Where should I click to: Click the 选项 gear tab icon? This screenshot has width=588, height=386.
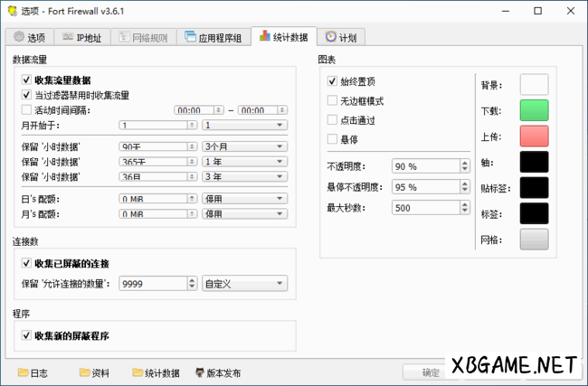click(x=19, y=38)
